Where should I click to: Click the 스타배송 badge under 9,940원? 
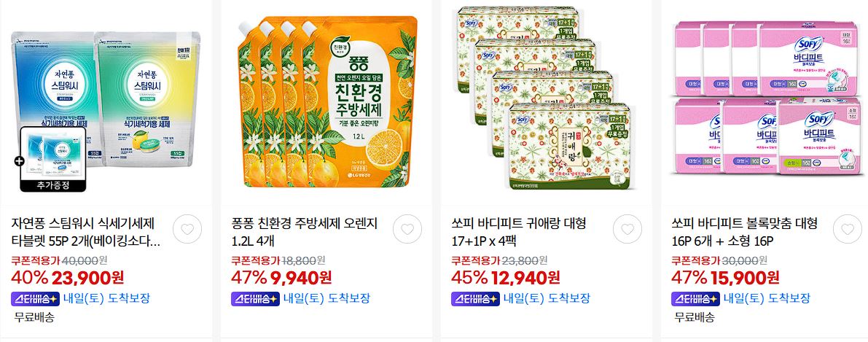click(254, 299)
